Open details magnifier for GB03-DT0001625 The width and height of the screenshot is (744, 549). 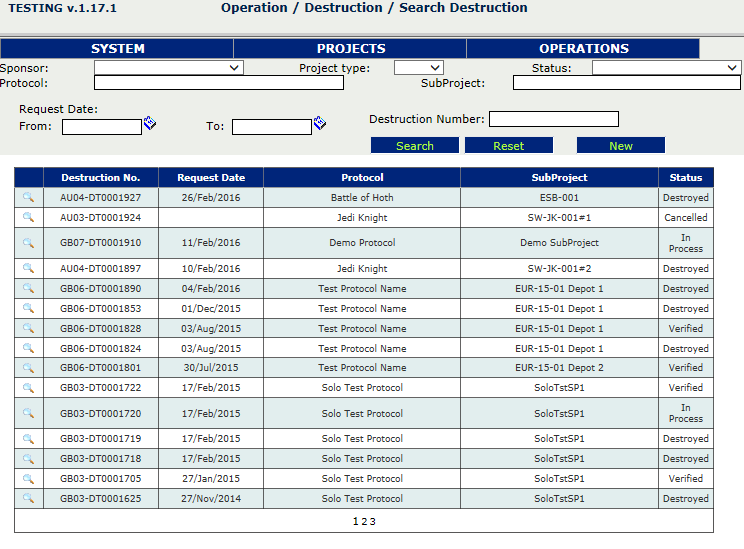28,498
